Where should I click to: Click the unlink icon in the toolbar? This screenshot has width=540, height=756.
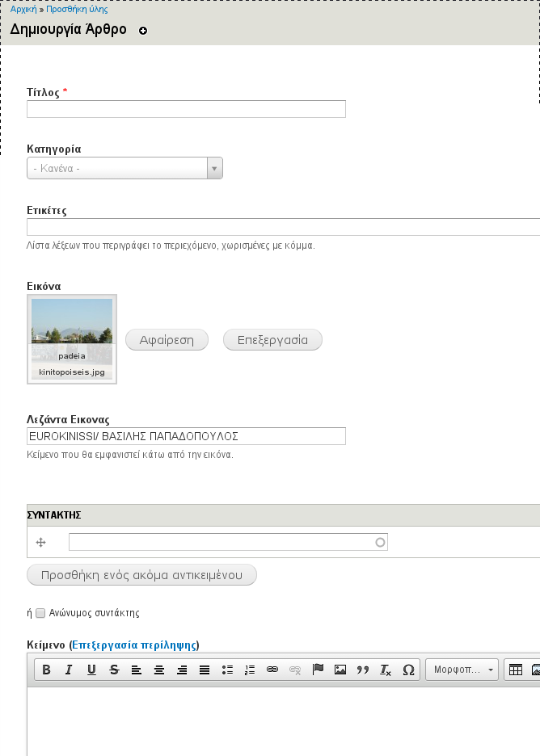click(x=295, y=670)
